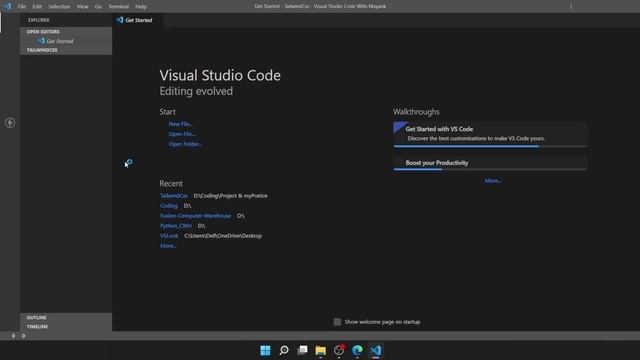Expand the TAILWINDCSS folder section
The image size is (640, 360).
point(66,50)
